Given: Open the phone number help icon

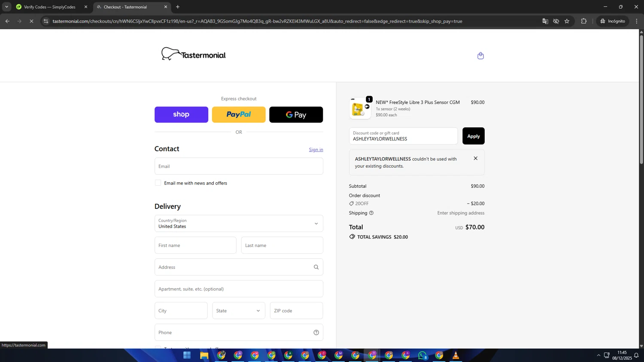Looking at the screenshot, I should tap(316, 332).
